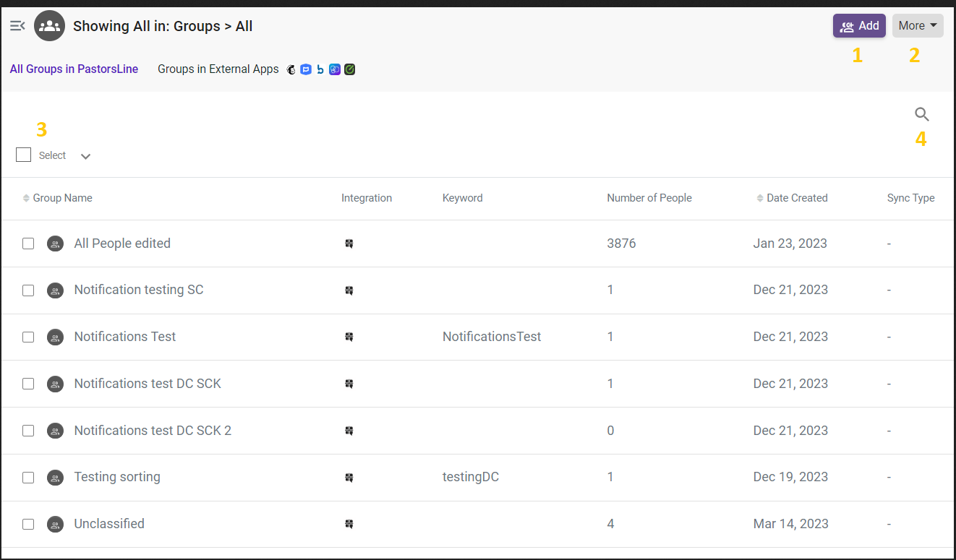The height and width of the screenshot is (560, 956).
Task: Click the Add group button
Action: tap(859, 26)
